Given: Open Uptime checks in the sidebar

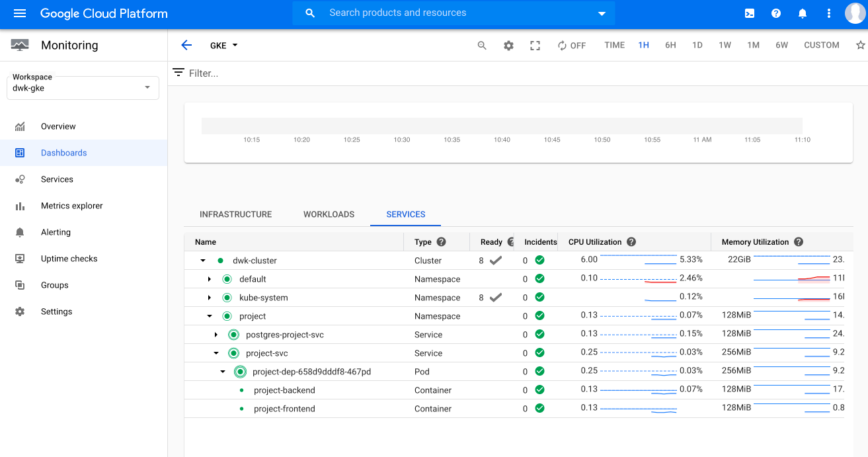Looking at the screenshot, I should click(83, 259).
